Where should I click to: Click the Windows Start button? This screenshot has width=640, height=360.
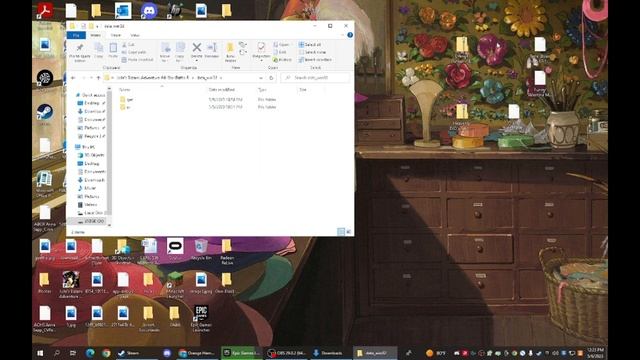[x=40, y=353]
